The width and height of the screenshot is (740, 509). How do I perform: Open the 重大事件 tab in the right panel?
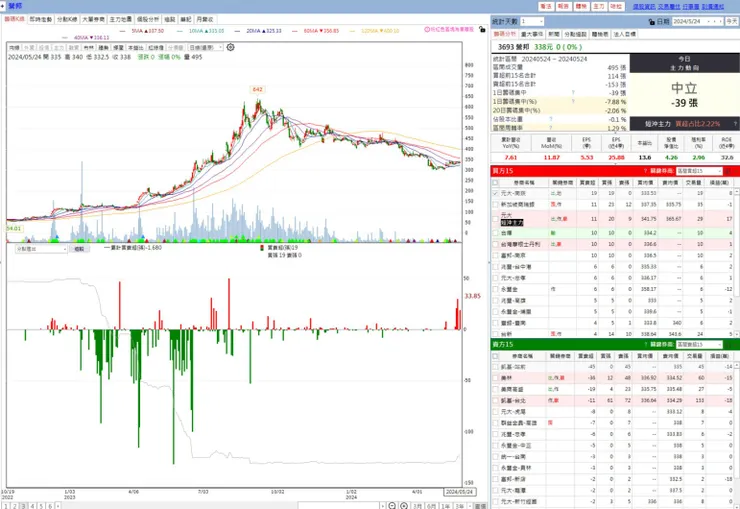(x=532, y=34)
